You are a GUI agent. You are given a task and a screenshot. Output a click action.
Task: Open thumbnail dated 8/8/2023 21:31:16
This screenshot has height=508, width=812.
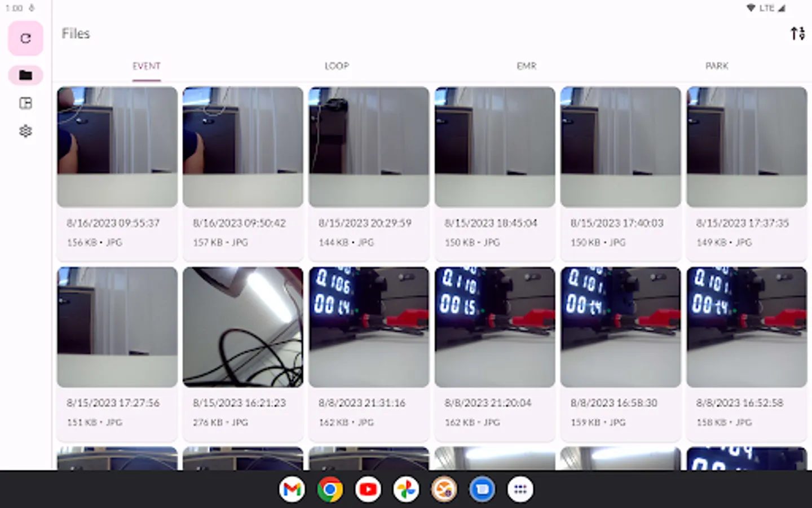(x=369, y=327)
